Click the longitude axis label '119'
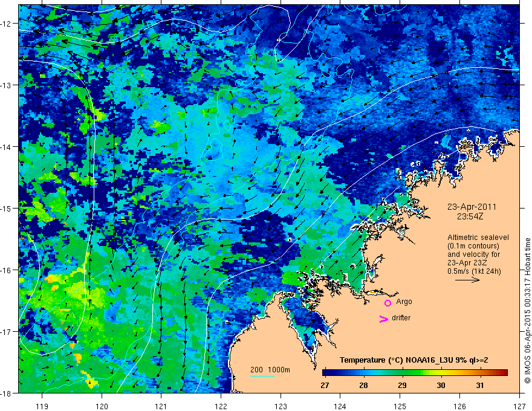 coord(42,406)
